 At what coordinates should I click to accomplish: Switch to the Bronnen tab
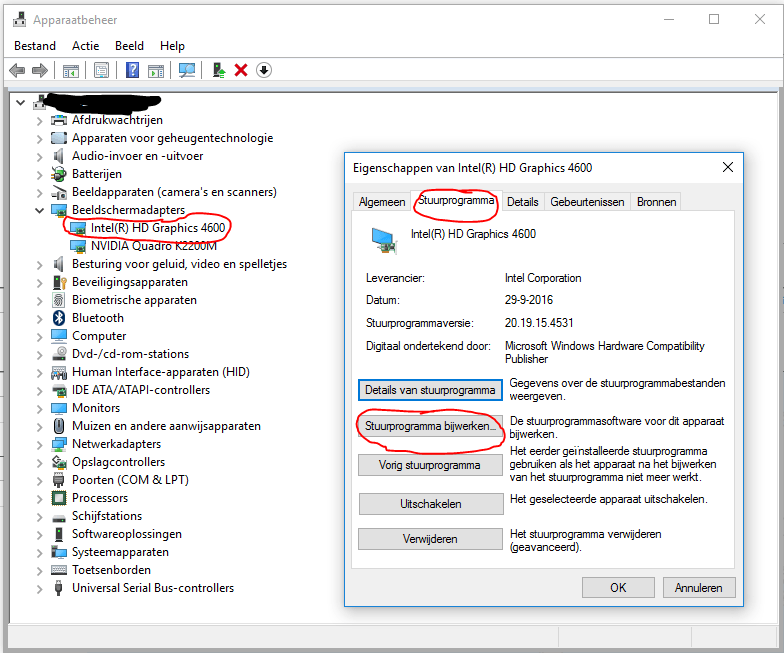click(656, 202)
